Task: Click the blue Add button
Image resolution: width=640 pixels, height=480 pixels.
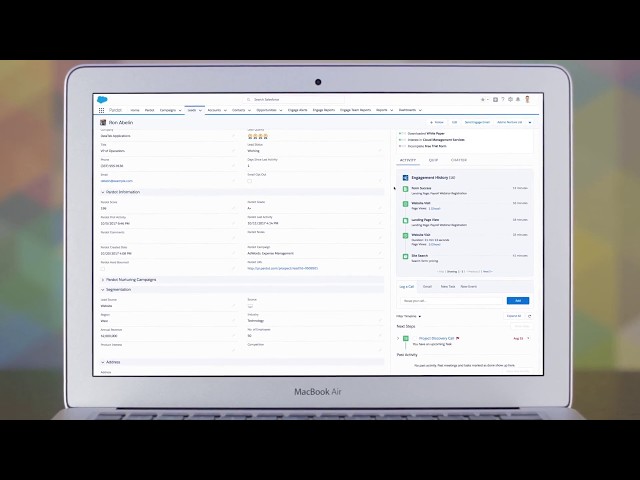Action: click(x=518, y=301)
